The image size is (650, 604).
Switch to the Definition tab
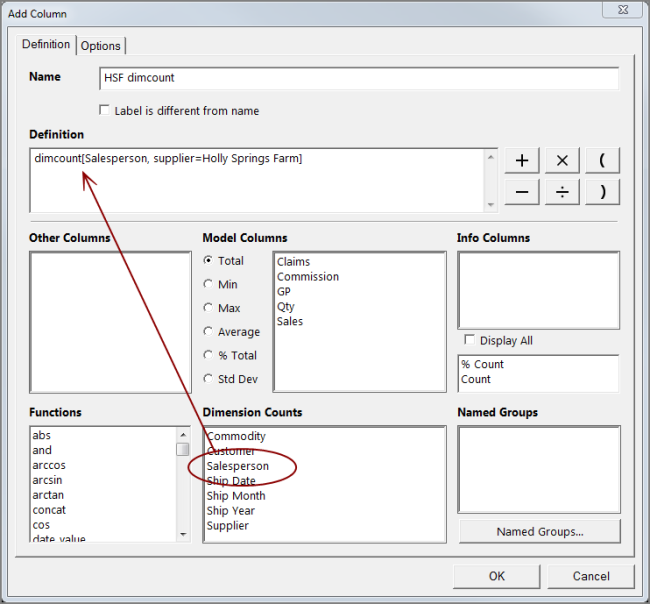pyautogui.click(x=46, y=44)
